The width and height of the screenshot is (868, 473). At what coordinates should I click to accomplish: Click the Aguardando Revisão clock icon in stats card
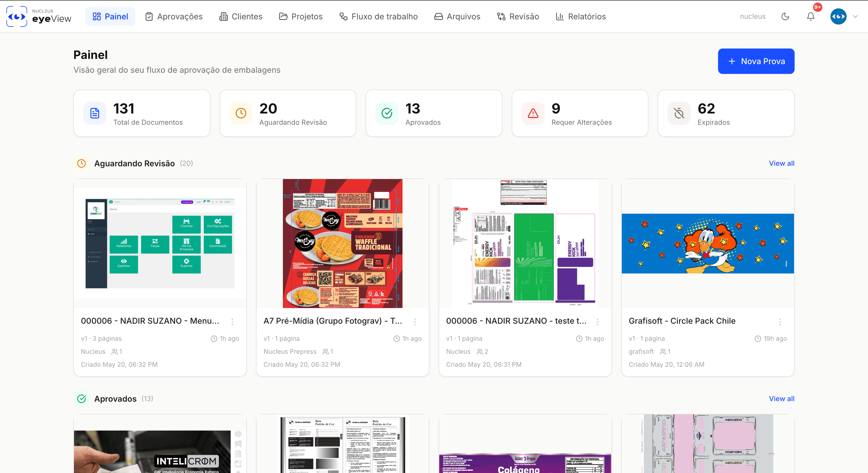click(x=241, y=113)
